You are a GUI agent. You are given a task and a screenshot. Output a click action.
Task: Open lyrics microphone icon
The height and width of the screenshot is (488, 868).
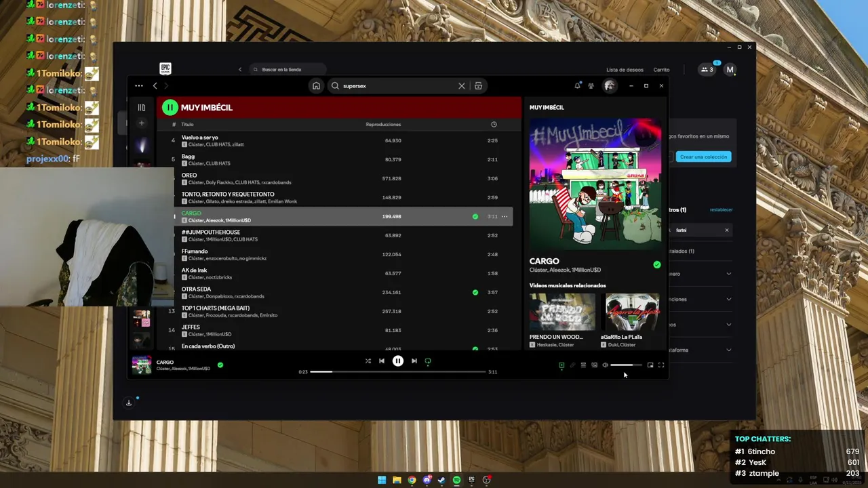click(572, 365)
